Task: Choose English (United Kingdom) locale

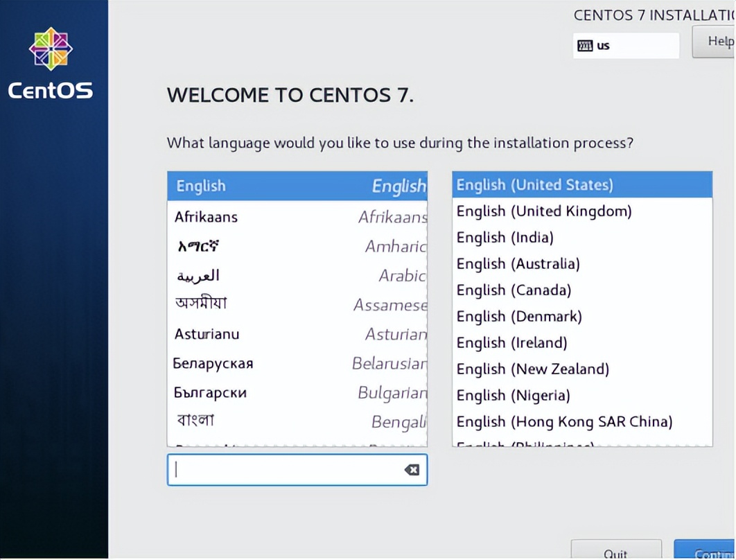Action: [x=543, y=211]
